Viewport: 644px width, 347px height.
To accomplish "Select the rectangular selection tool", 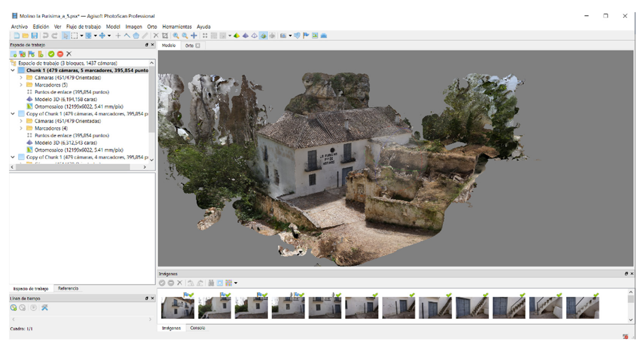I will point(74,36).
